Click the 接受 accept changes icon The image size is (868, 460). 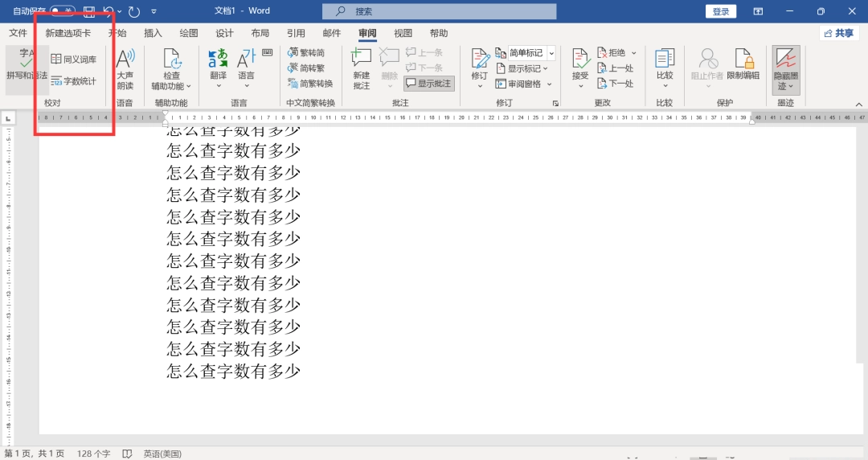point(580,59)
